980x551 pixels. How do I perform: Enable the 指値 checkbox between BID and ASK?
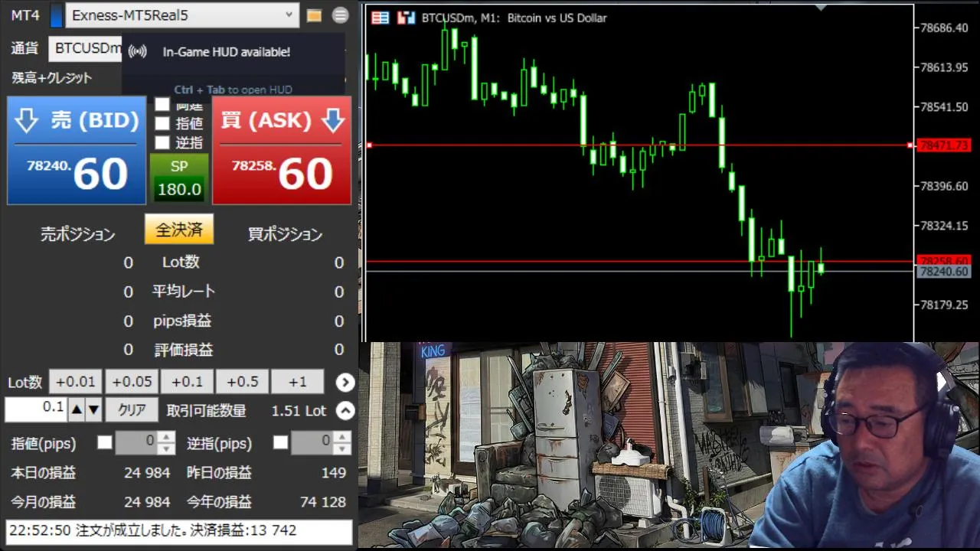(x=162, y=123)
